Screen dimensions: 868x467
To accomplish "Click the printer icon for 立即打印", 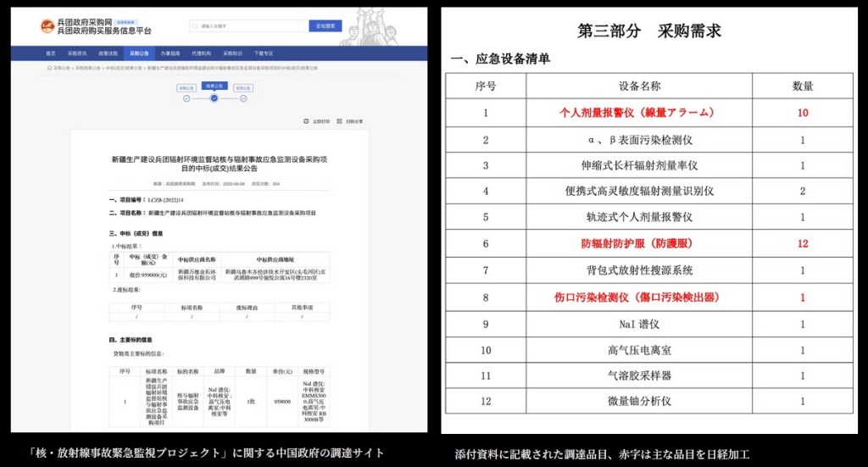I will point(307,121).
